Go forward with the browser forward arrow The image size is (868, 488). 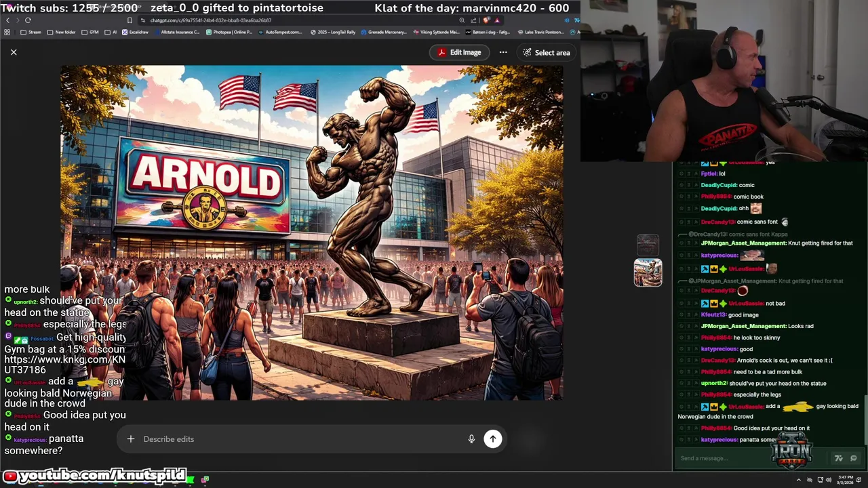coord(18,20)
